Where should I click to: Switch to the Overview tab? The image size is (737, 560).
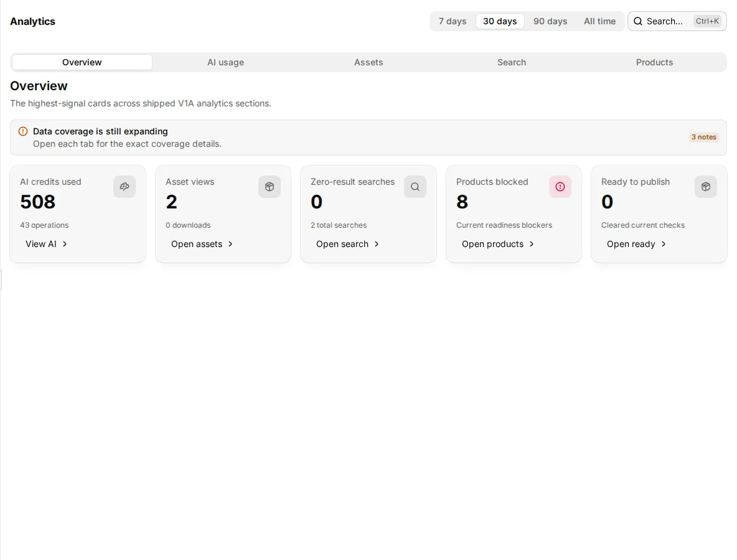click(x=82, y=62)
